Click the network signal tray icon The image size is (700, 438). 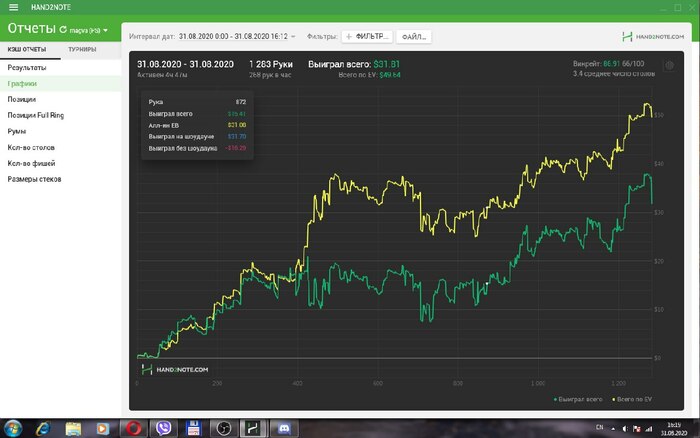point(649,429)
